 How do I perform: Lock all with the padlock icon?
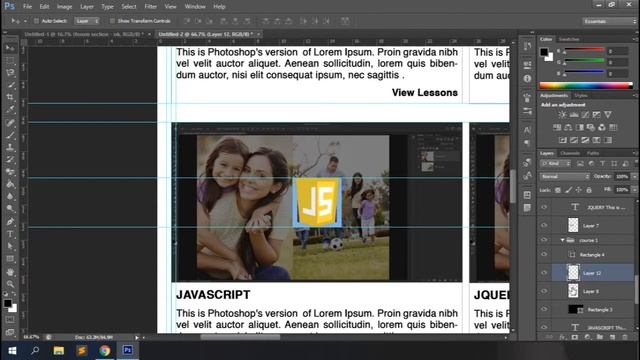click(589, 190)
